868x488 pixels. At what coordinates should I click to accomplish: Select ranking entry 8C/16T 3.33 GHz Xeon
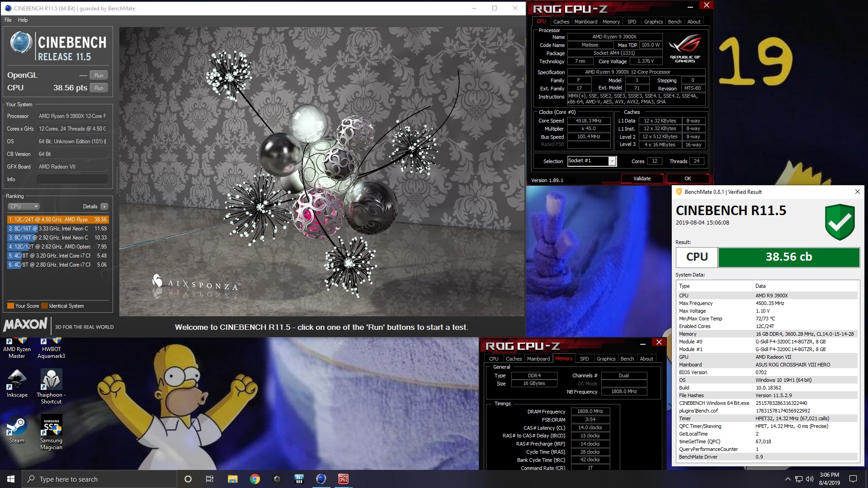pyautogui.click(x=58, y=229)
